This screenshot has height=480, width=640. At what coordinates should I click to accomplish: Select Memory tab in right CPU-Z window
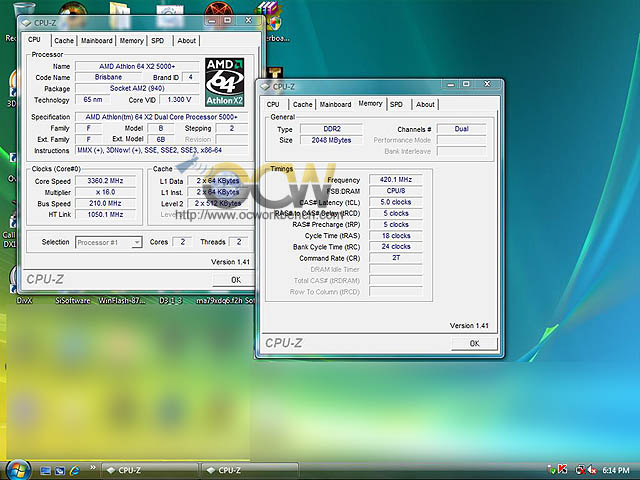click(x=370, y=103)
